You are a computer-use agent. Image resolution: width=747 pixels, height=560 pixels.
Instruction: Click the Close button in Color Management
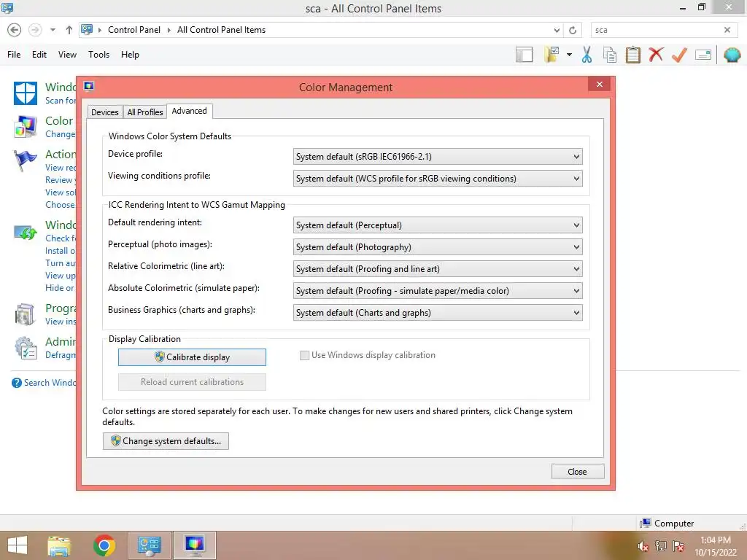click(x=578, y=472)
